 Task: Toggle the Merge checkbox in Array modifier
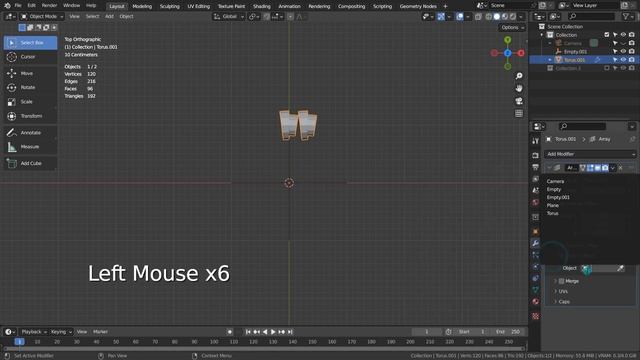[x=562, y=281]
